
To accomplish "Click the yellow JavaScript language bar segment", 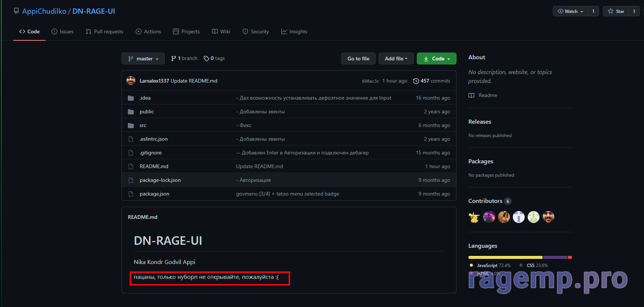I will 505,257.
